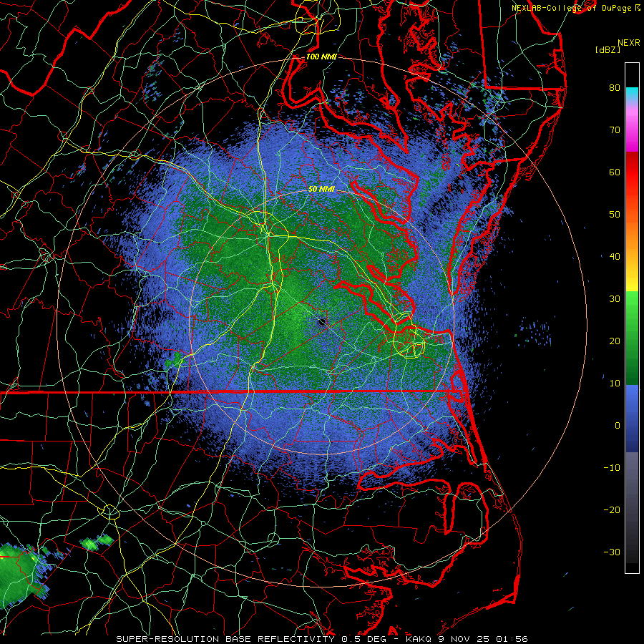Click the -10 dBZ scale value
This screenshot has width=644, height=644.
tap(612, 468)
